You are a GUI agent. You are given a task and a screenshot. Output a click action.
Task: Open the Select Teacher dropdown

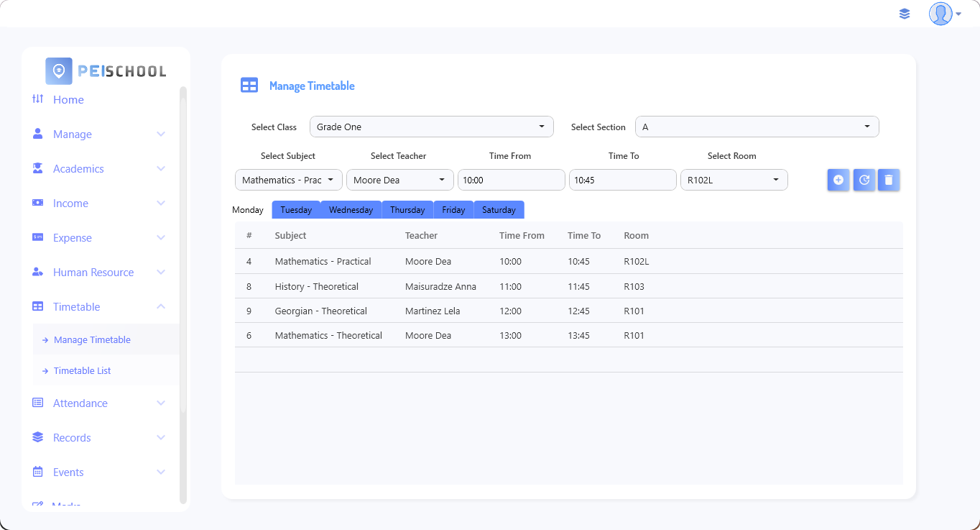click(x=399, y=180)
